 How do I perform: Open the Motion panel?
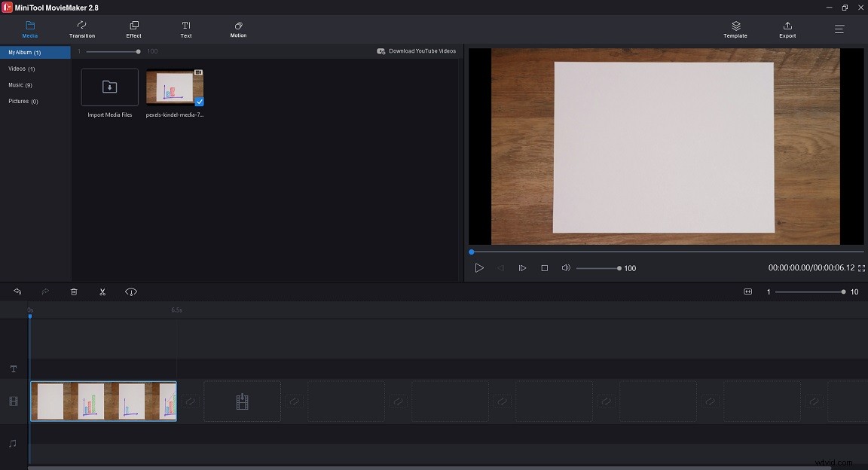click(x=237, y=29)
